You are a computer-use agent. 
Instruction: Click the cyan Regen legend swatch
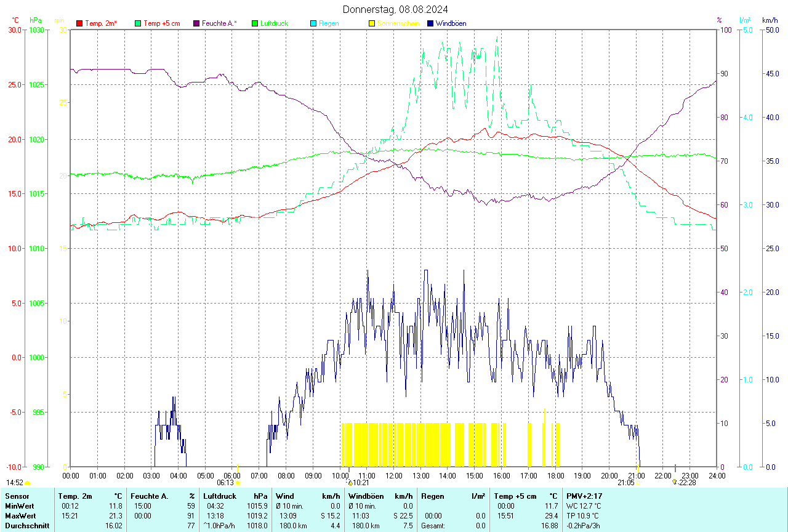(313, 23)
